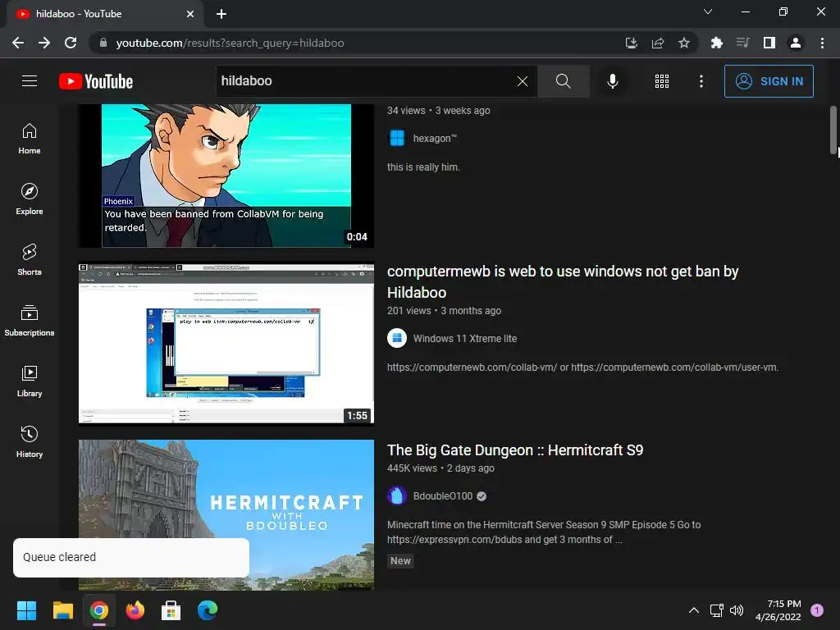Open the hexagon channel link

click(435, 138)
